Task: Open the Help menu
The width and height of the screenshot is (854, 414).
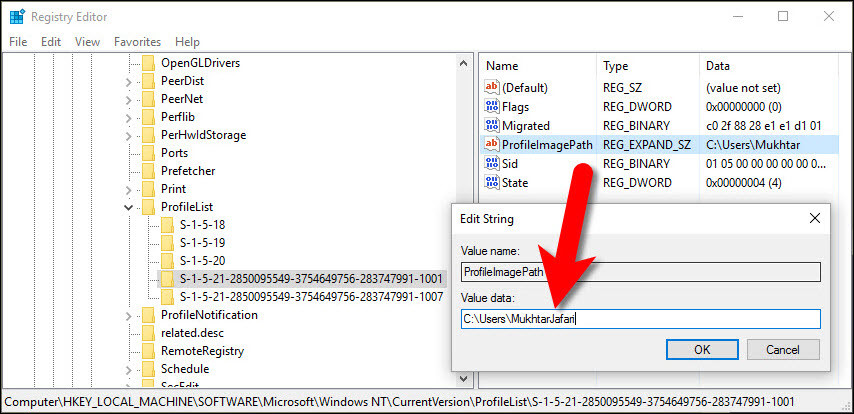Action: 187,42
